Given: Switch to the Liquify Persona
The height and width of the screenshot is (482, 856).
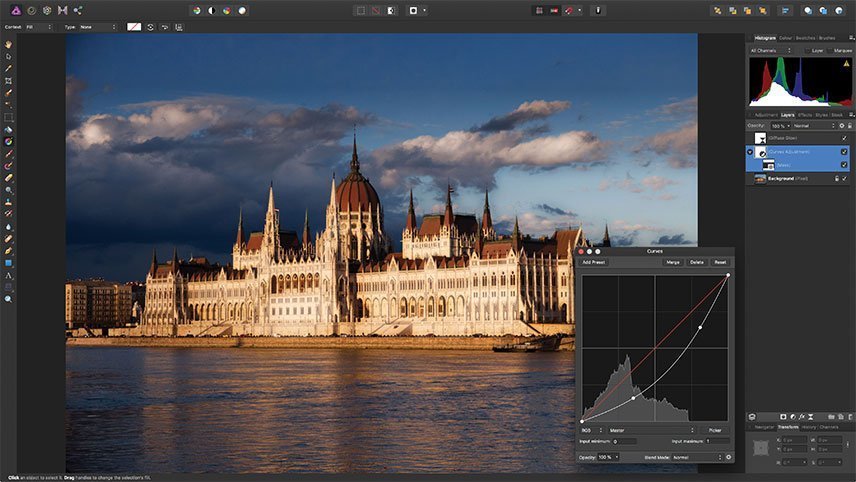Looking at the screenshot, I should pyautogui.click(x=30, y=10).
